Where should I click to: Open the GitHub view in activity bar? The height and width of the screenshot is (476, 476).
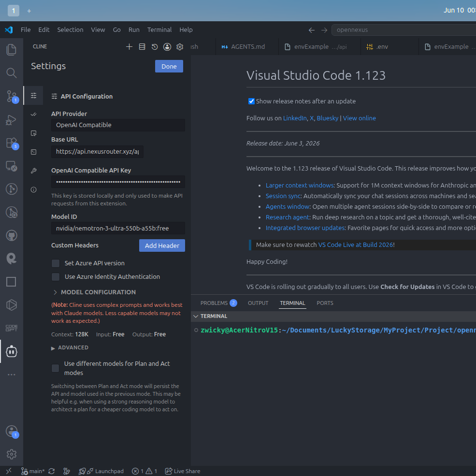click(x=12, y=235)
